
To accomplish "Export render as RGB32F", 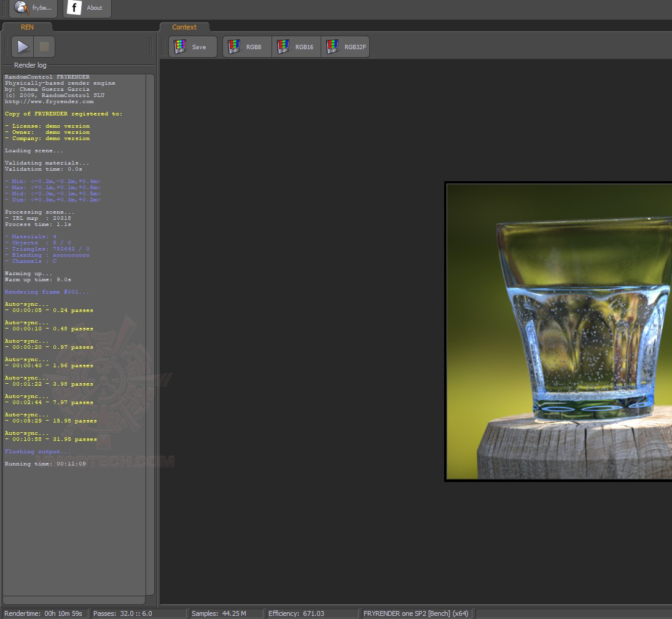I will pyautogui.click(x=345, y=47).
